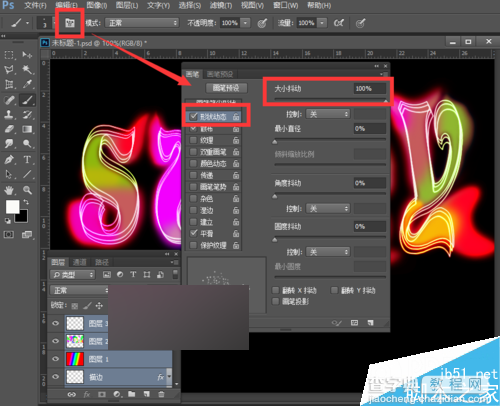Select the Smudge tool

coord(9,144)
